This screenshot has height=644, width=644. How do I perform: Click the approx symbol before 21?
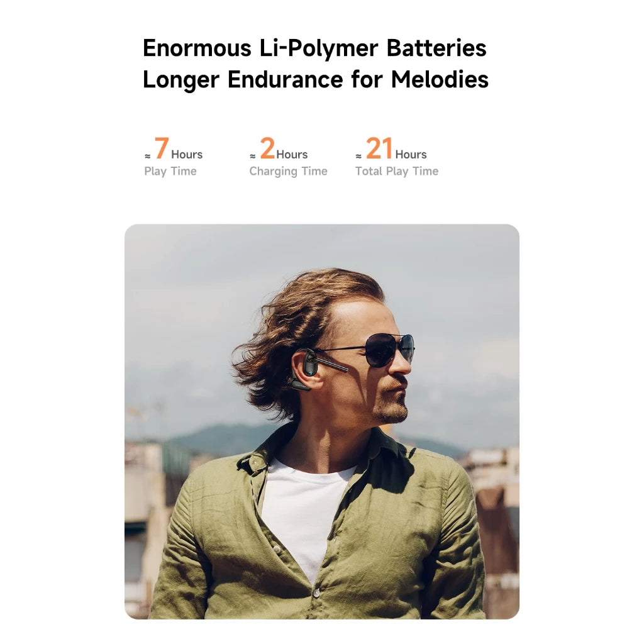358,156
